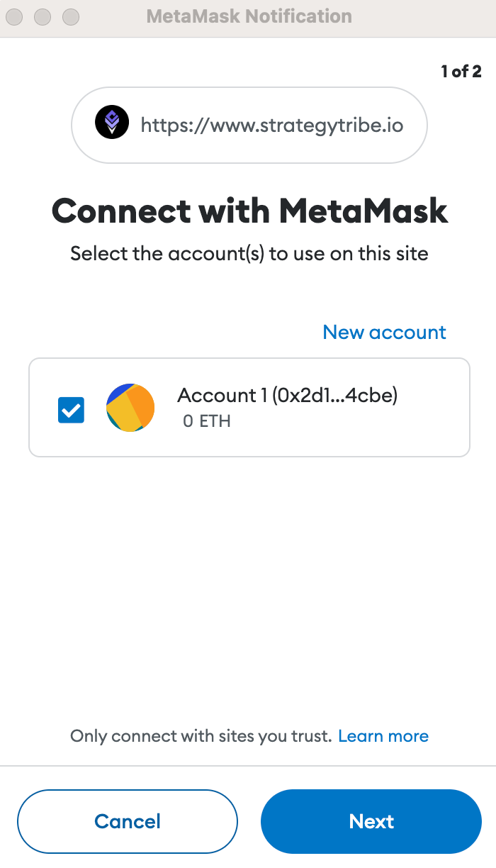Screen dimensions: 496x868
Task: Click the MetaMask Notification title bar text
Action: (x=249, y=16)
